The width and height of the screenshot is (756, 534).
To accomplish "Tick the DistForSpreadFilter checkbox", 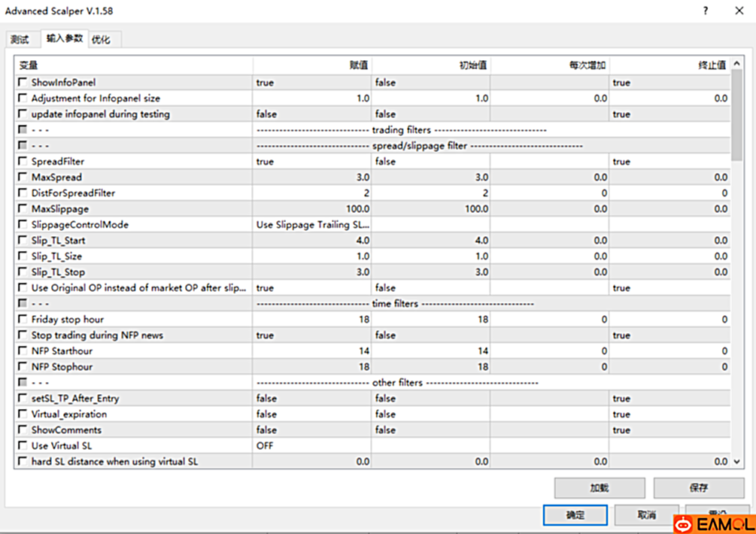I will 23,193.
